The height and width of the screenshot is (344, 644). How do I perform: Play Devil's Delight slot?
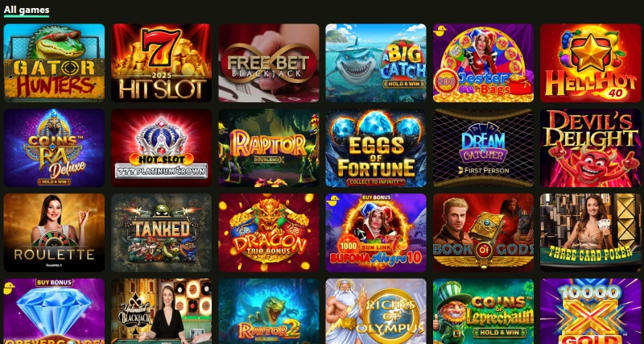590,148
